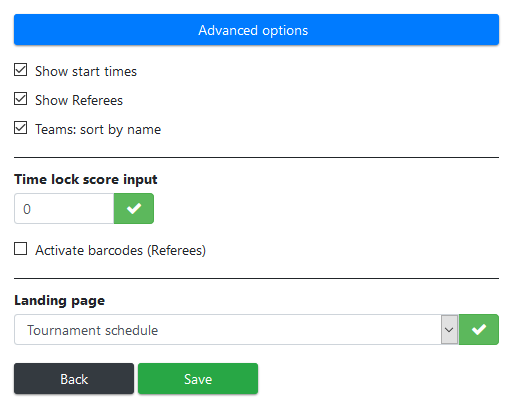This screenshot has width=513, height=410.
Task: Click the "Activate barcodes (Referees)" label text
Action: click(x=121, y=250)
